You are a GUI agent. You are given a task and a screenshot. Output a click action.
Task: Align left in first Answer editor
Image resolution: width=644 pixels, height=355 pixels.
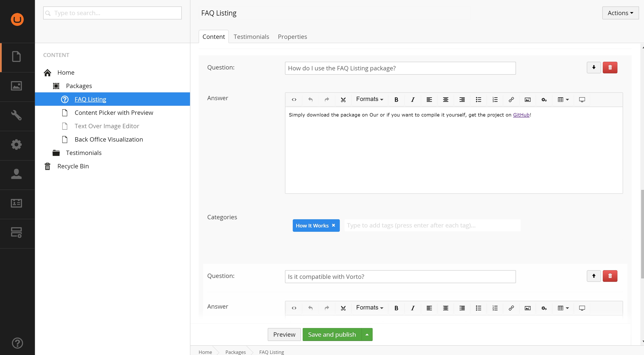tap(429, 100)
